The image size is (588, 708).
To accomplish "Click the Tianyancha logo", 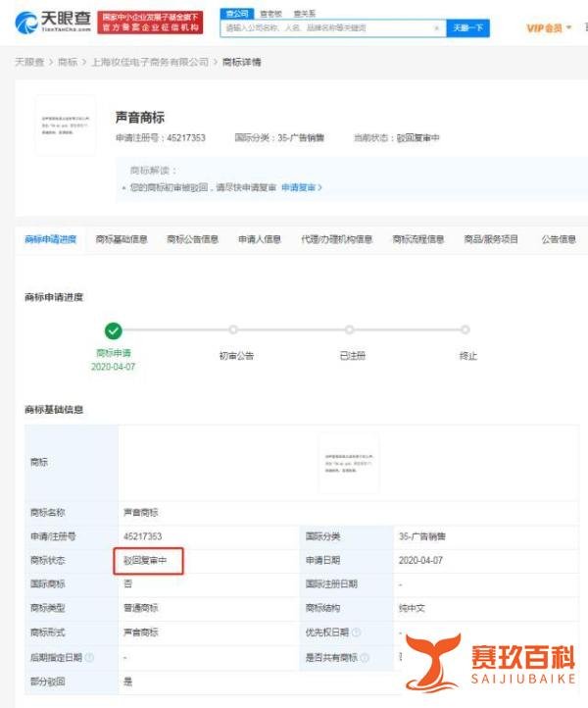I will click(53, 22).
